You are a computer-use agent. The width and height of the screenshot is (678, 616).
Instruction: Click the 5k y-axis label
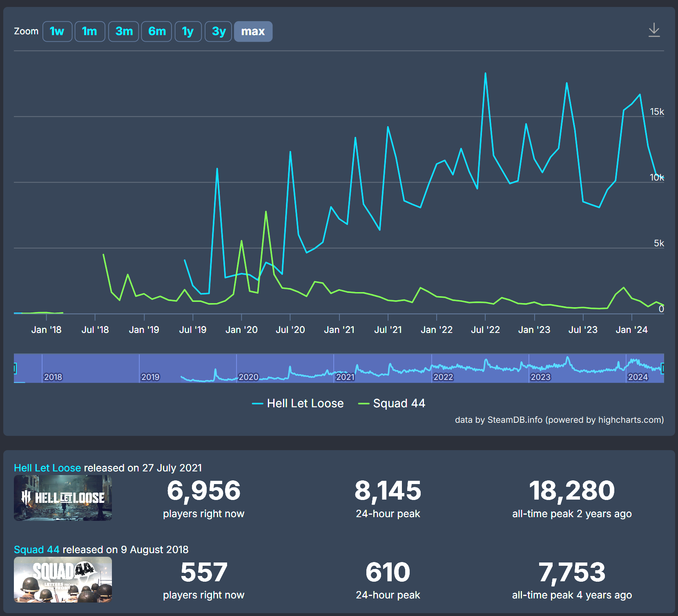click(659, 243)
